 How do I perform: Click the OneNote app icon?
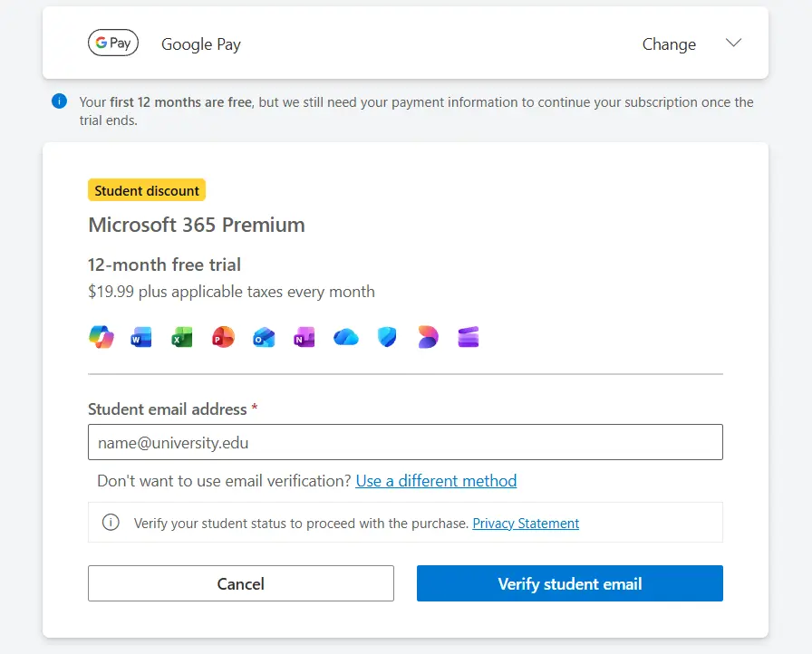tap(304, 337)
